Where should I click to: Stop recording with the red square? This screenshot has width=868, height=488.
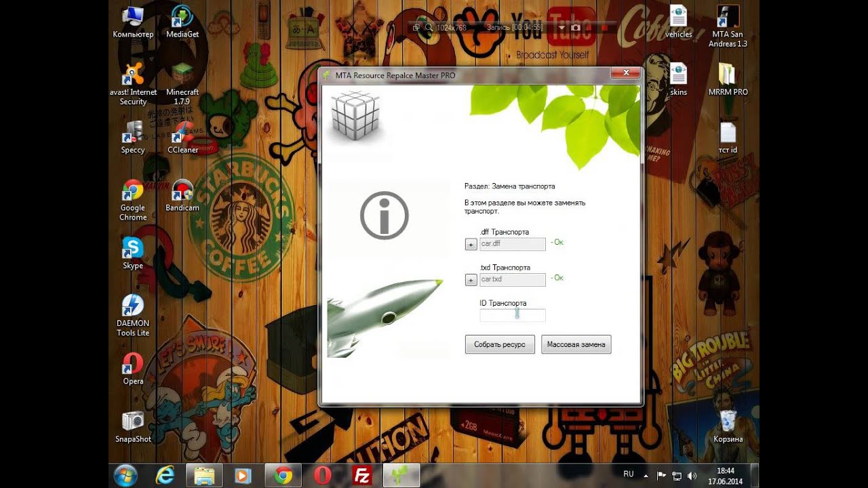click(604, 28)
